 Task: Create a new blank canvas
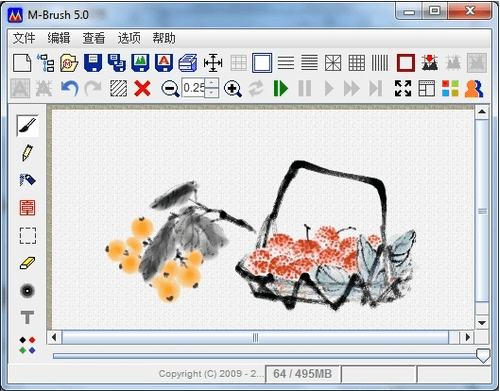[22, 63]
